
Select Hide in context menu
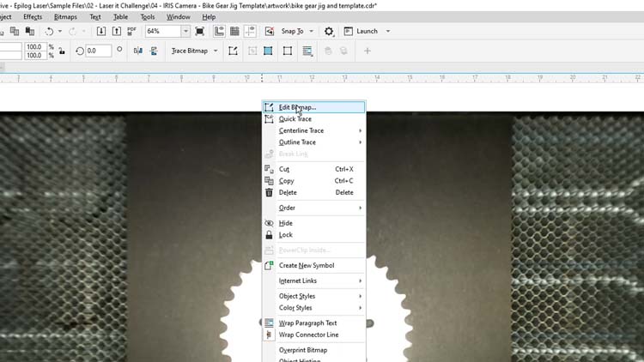point(313,223)
